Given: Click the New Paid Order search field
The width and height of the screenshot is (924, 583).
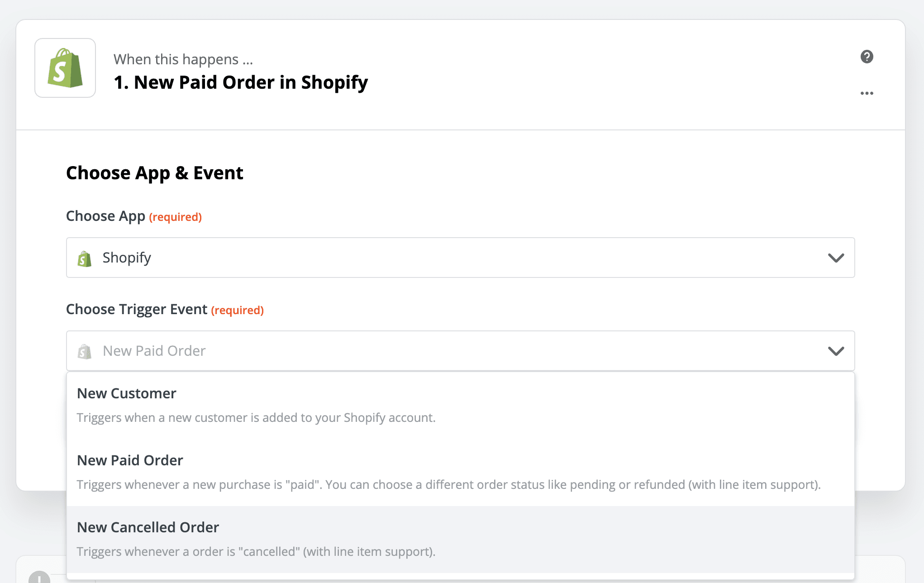Looking at the screenshot, I should click(452, 351).
